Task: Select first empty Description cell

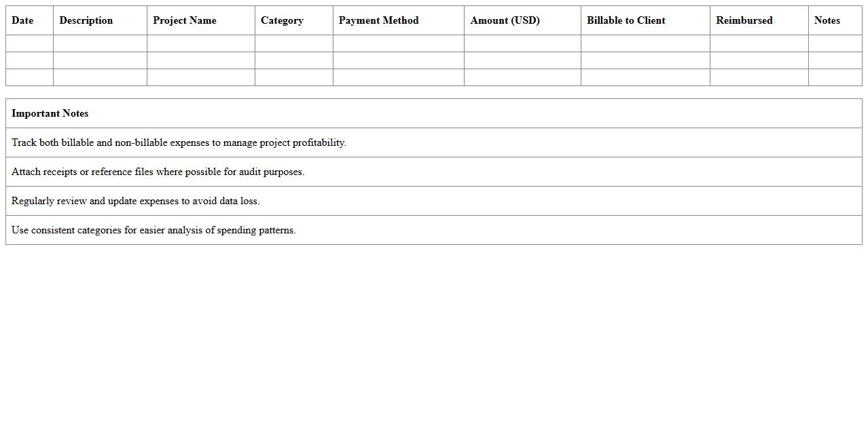Action: tap(100, 43)
